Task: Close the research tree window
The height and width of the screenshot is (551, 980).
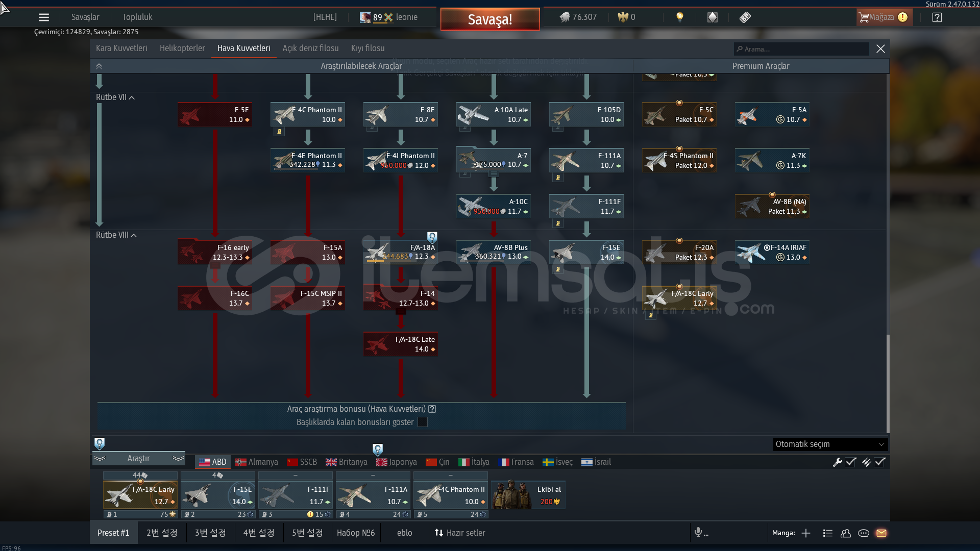Action: [x=880, y=49]
